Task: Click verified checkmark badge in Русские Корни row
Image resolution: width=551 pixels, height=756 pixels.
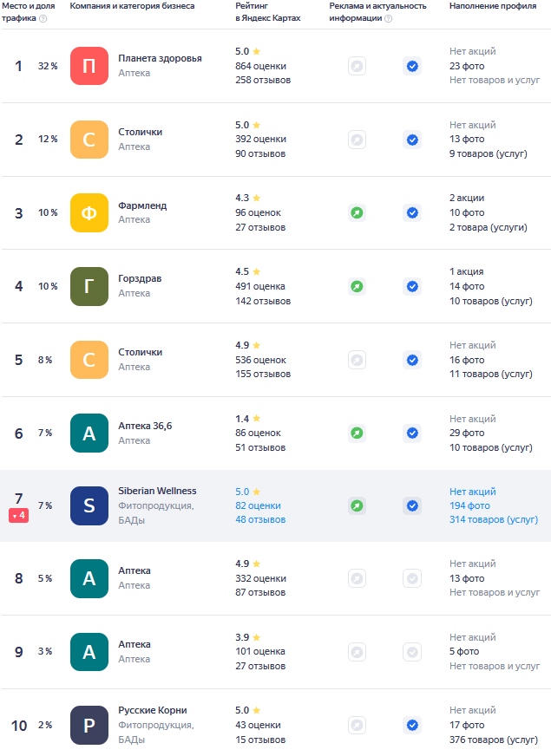Action: 412,725
